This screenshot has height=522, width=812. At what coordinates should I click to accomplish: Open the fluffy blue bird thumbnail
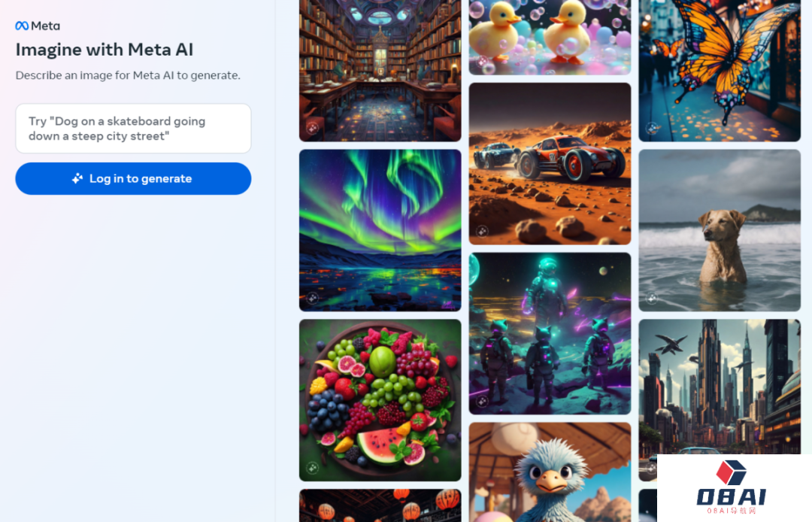tap(550, 472)
